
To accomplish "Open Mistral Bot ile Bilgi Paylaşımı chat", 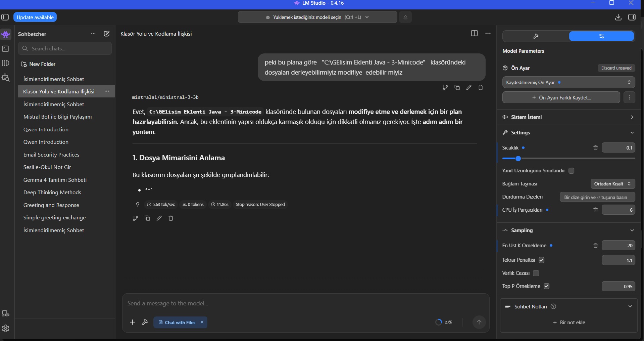I will [58, 117].
